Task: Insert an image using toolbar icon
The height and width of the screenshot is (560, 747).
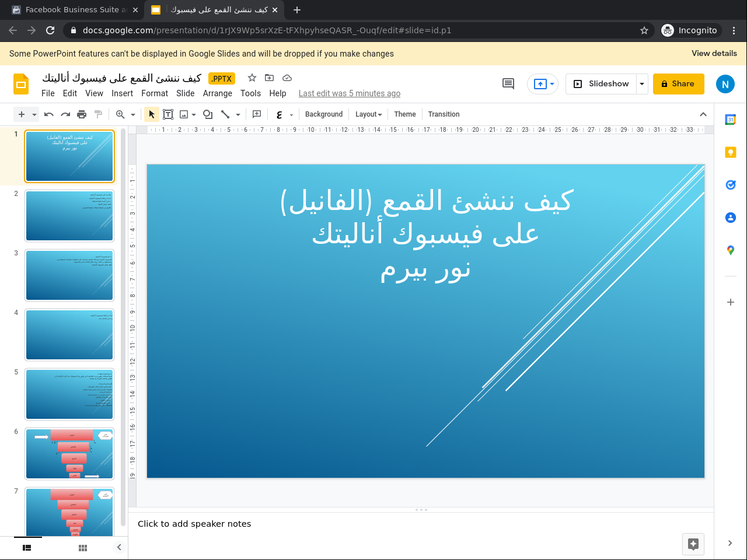Action: click(x=184, y=114)
